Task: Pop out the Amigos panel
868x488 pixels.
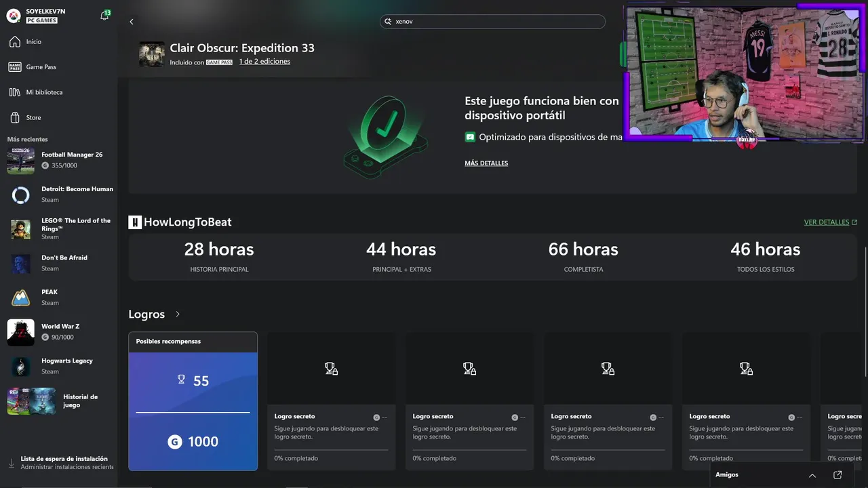Action: (x=837, y=475)
